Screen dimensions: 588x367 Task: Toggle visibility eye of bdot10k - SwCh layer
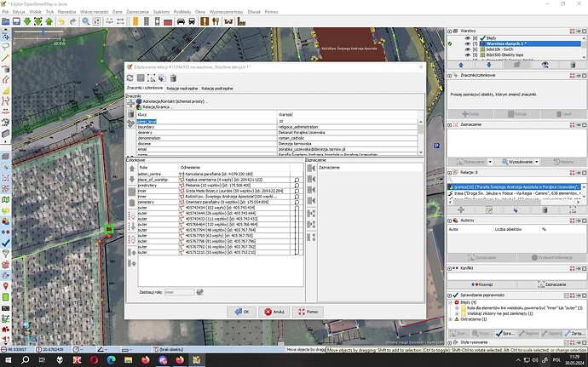(467, 49)
